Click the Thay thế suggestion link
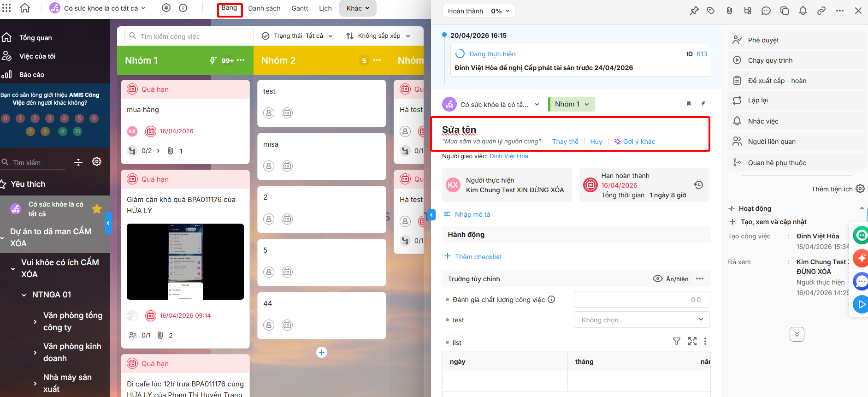This screenshot has width=868, height=397. (x=565, y=142)
